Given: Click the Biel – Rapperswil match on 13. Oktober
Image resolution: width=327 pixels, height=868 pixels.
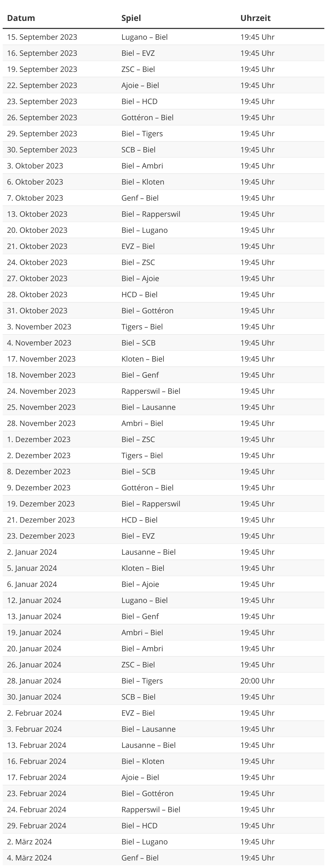Looking at the screenshot, I should click(x=151, y=214).
